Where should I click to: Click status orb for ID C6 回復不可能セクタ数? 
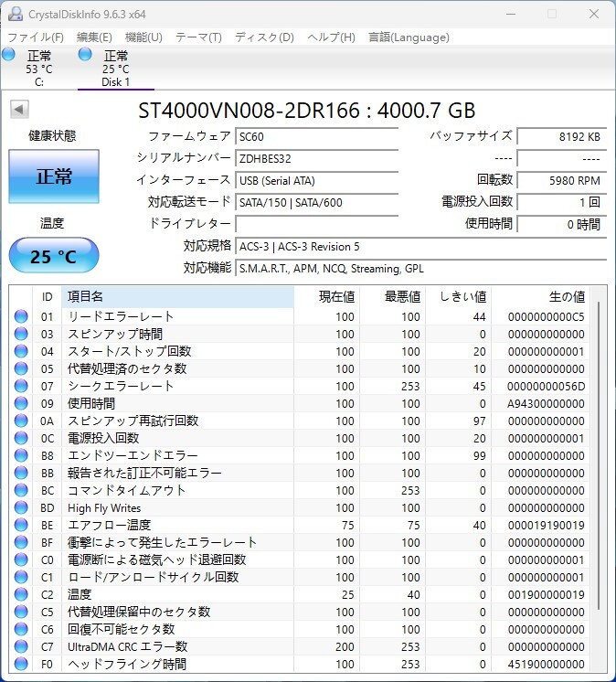[x=21, y=629]
